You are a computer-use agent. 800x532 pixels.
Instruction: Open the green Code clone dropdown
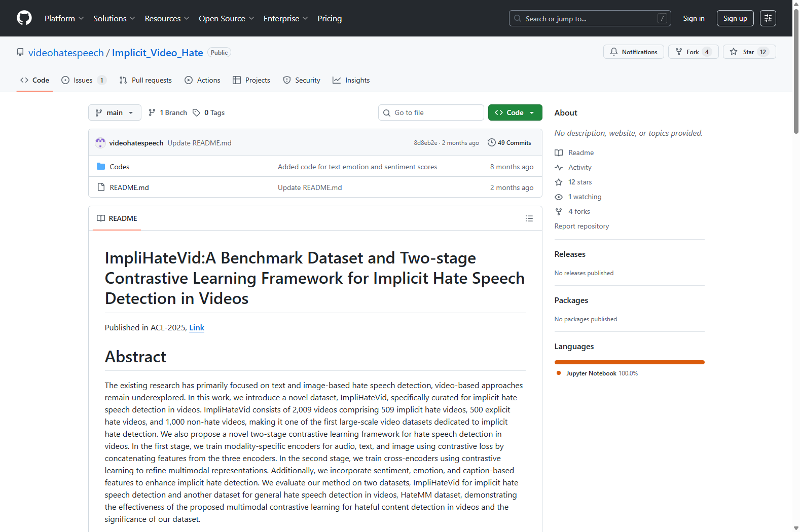pos(515,112)
